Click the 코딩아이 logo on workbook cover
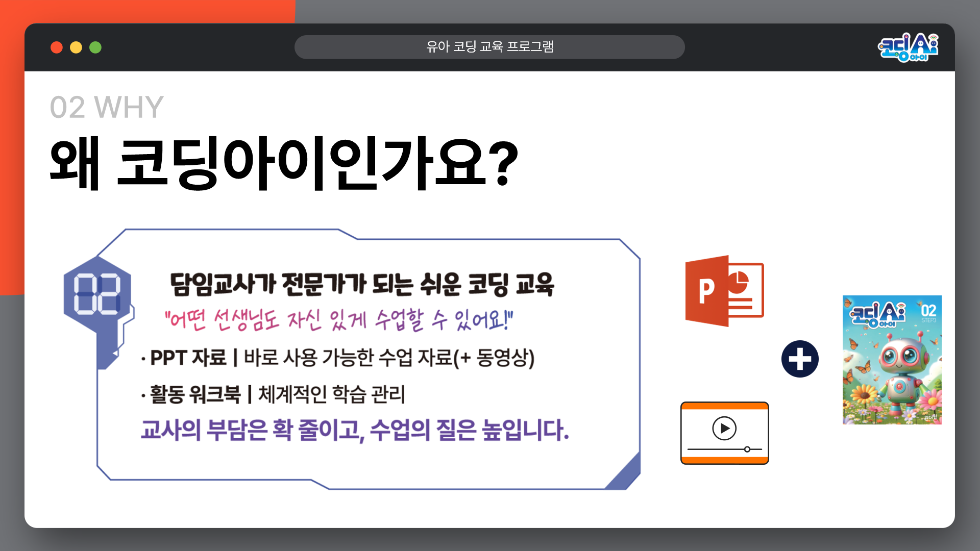The image size is (980, 551). point(877,315)
